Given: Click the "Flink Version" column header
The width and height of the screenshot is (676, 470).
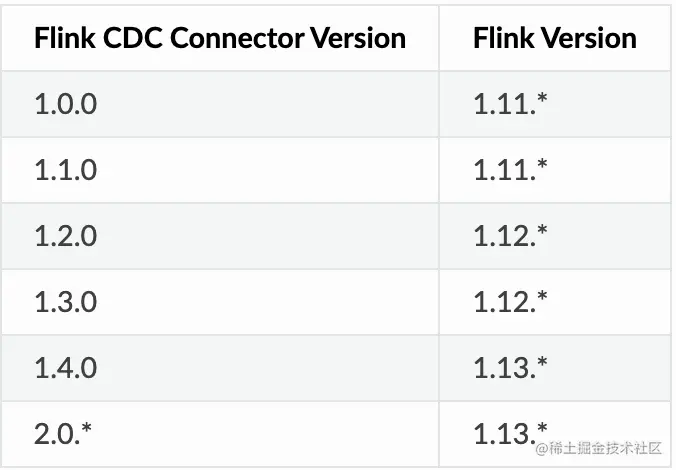Looking at the screenshot, I should click(555, 38).
